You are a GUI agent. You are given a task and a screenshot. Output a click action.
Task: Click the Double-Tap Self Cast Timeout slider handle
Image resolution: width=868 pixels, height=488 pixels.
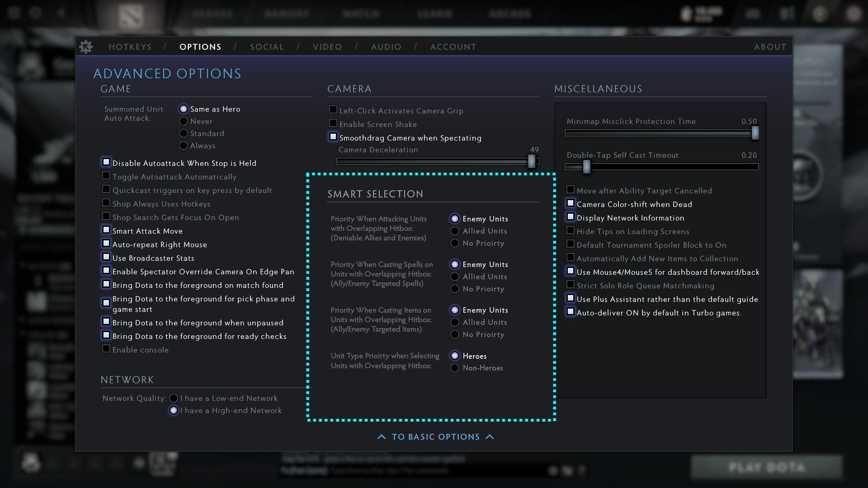pyautogui.click(x=586, y=167)
